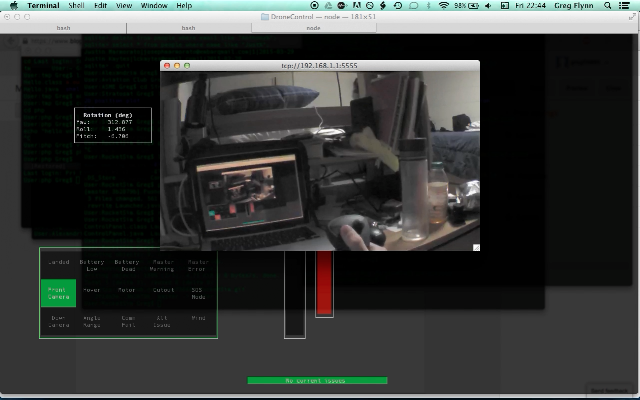Screen dimensions: 640x400
Task: Open the Shell menu
Action: tap(76, 5)
